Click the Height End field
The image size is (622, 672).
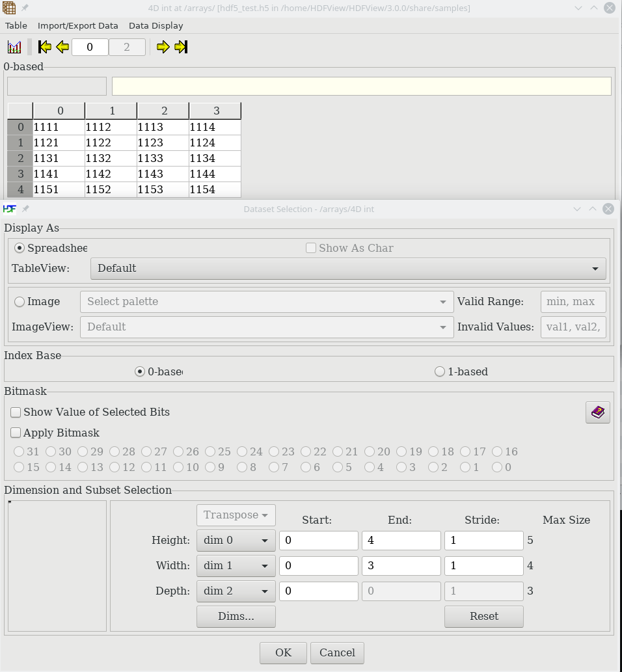point(401,541)
